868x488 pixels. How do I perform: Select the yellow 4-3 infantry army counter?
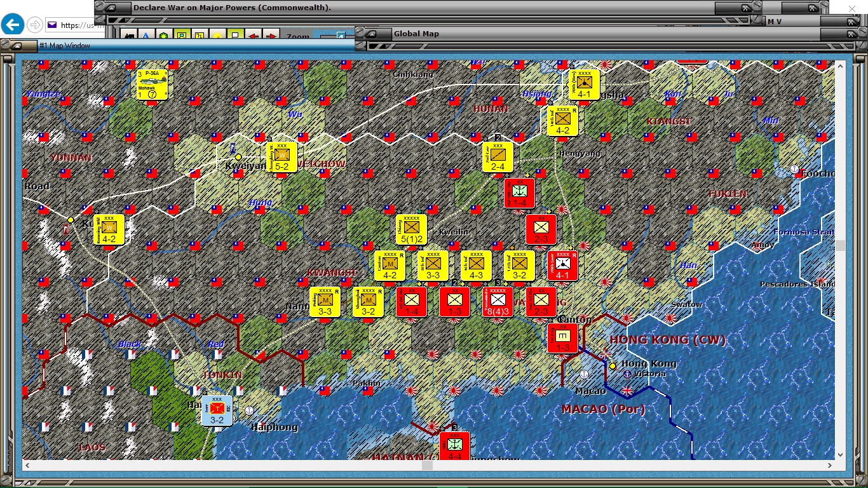coord(477,266)
